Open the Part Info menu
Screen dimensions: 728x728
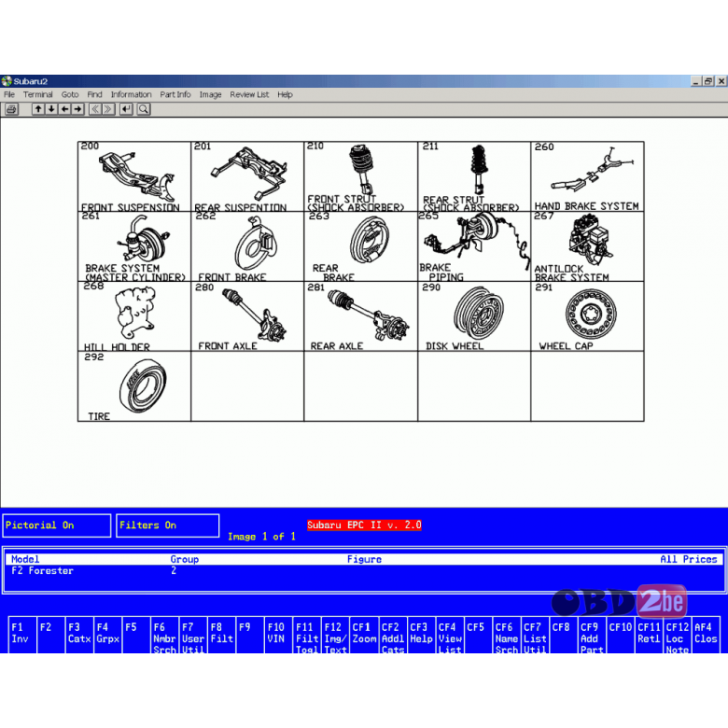(x=175, y=94)
